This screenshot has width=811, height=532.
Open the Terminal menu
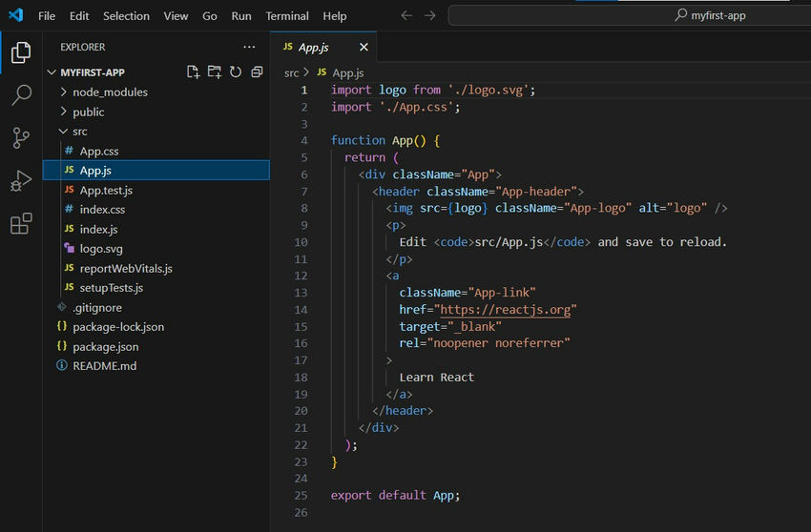[287, 16]
